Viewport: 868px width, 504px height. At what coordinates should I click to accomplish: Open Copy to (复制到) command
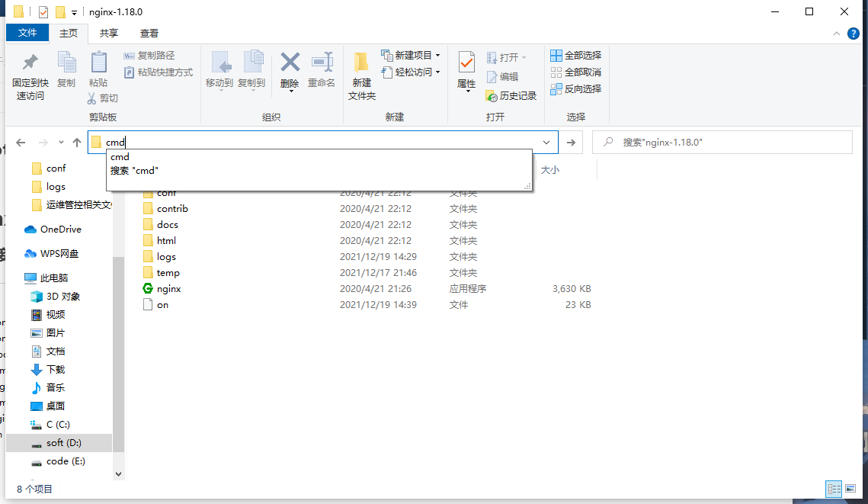(x=251, y=70)
